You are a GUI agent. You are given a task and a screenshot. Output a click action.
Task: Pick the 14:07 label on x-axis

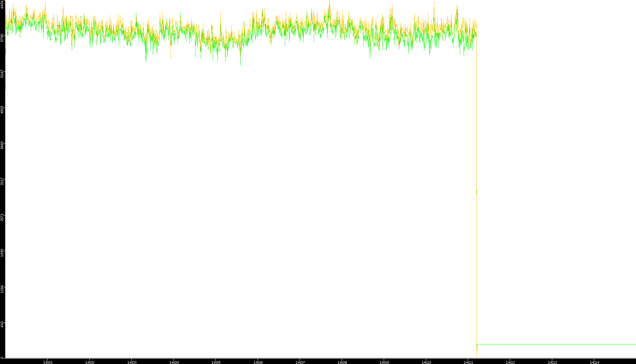[300, 362]
